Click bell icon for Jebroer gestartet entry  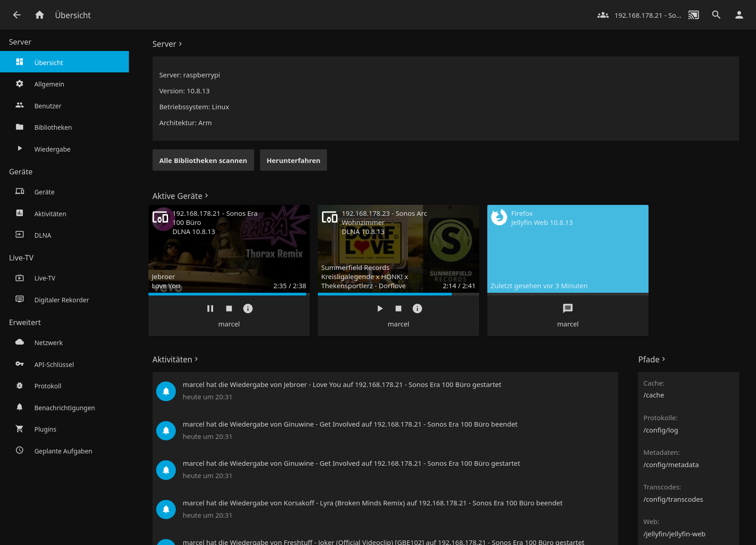(166, 391)
